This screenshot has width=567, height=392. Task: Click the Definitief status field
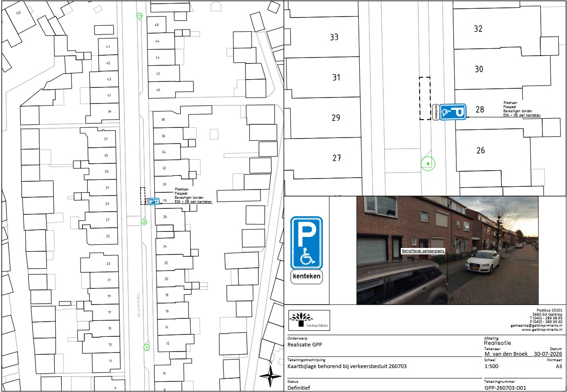click(298, 388)
